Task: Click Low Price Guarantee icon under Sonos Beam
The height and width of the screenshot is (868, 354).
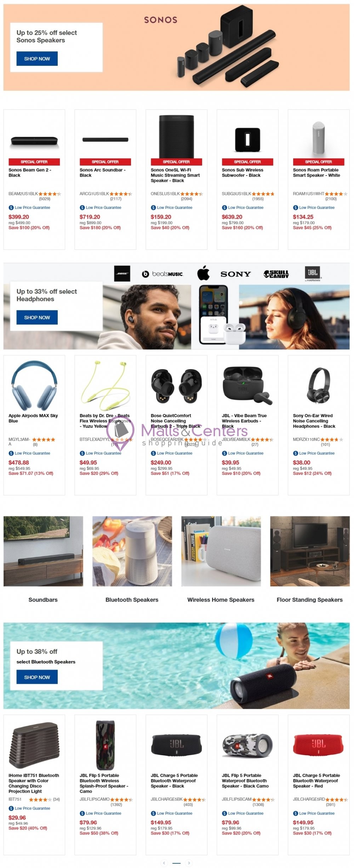Action: 11,208
